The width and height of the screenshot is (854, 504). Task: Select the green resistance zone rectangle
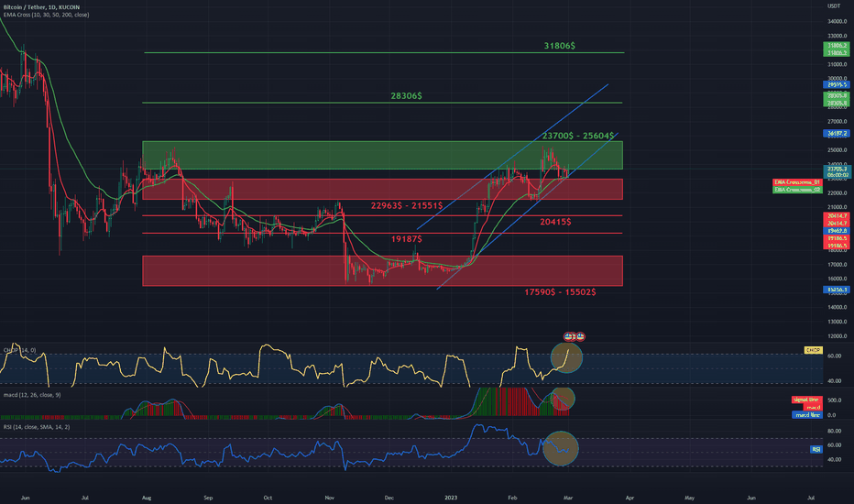pos(382,155)
